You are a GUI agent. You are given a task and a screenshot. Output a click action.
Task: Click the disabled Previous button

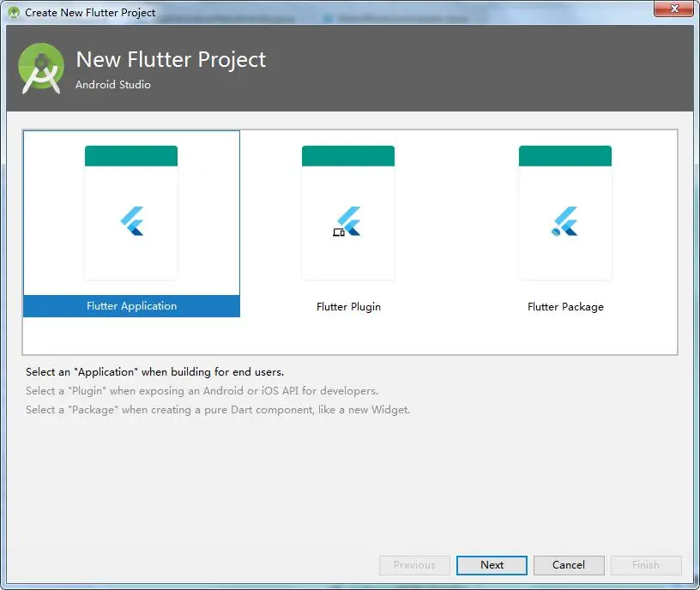414,565
